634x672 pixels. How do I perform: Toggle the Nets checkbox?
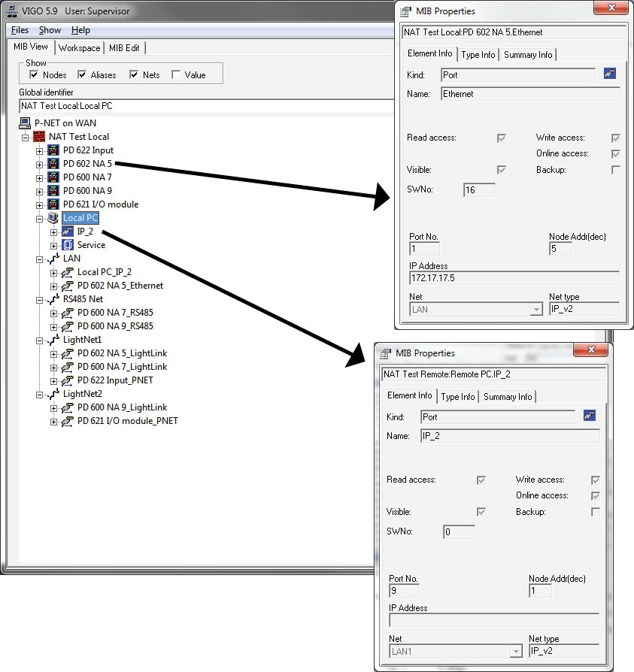tap(134, 74)
